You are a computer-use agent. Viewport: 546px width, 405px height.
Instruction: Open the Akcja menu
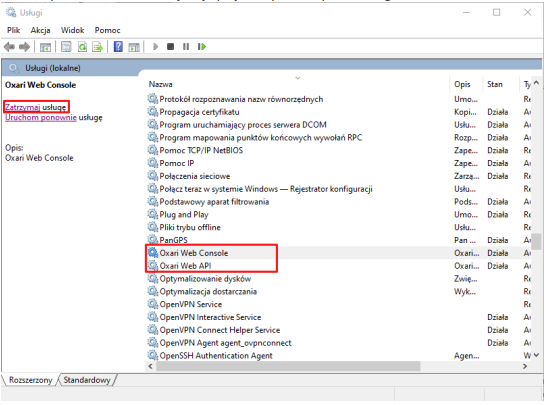pos(40,31)
